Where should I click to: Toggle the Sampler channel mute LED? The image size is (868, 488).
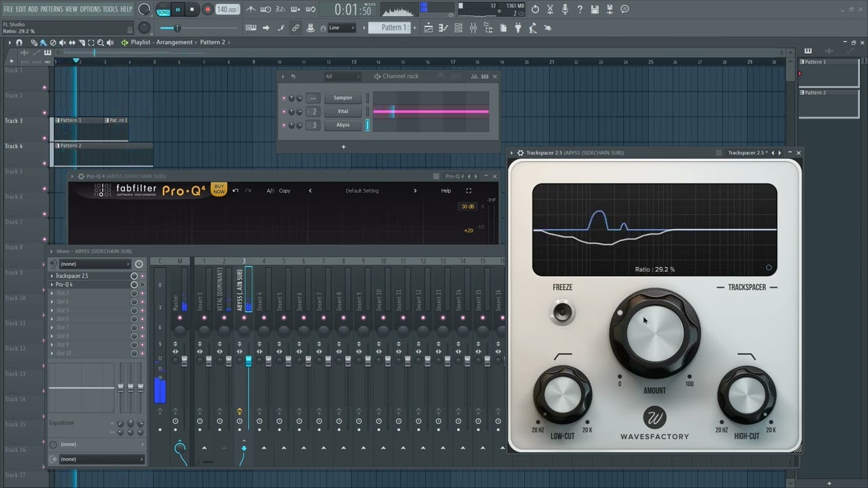click(x=283, y=98)
